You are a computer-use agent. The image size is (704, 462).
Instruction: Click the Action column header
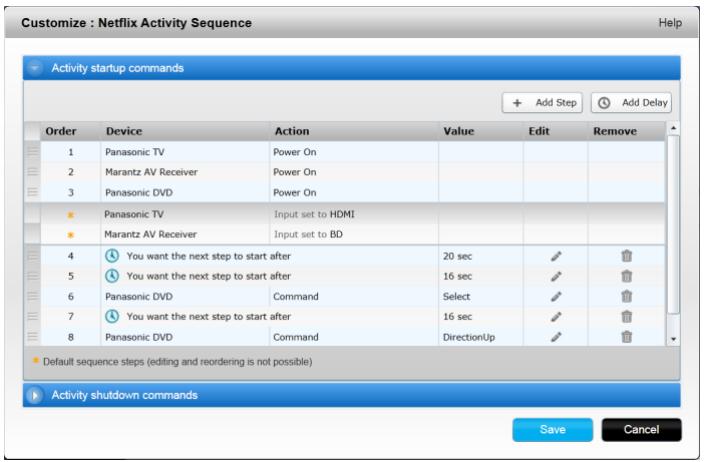(292, 131)
